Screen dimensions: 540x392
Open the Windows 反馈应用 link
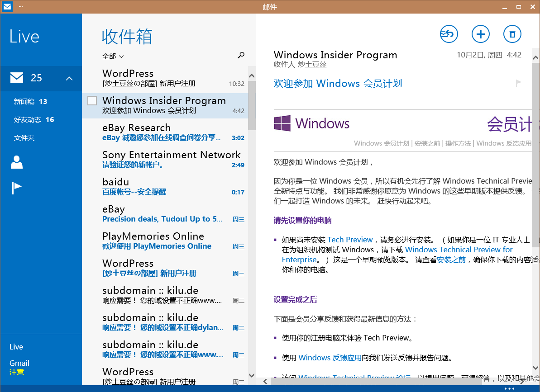(330, 358)
